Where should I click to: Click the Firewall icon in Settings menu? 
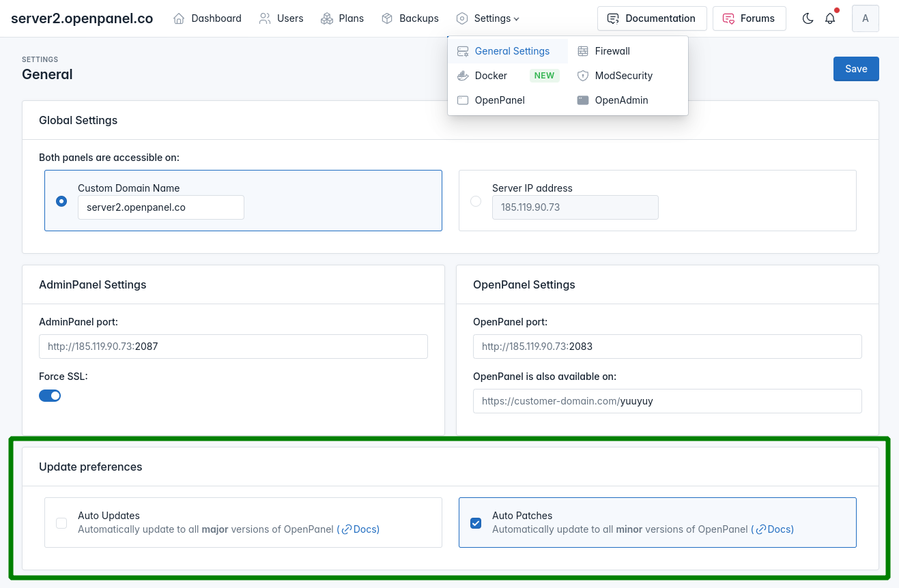[x=583, y=51]
